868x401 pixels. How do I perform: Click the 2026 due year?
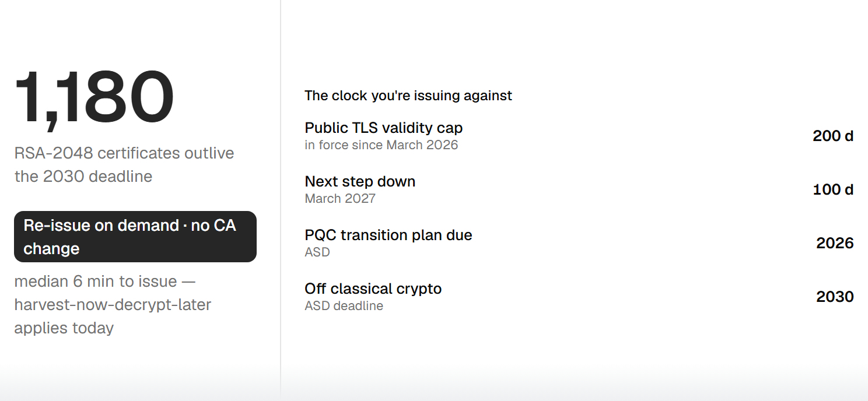click(x=835, y=243)
